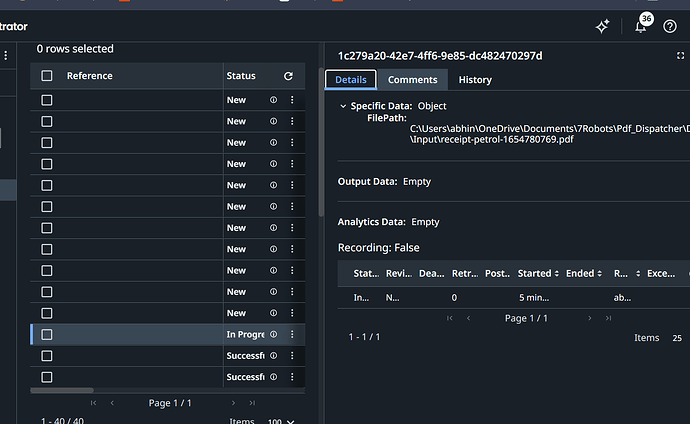Go to first page of transactions list
This screenshot has height=424, width=690.
click(93, 403)
